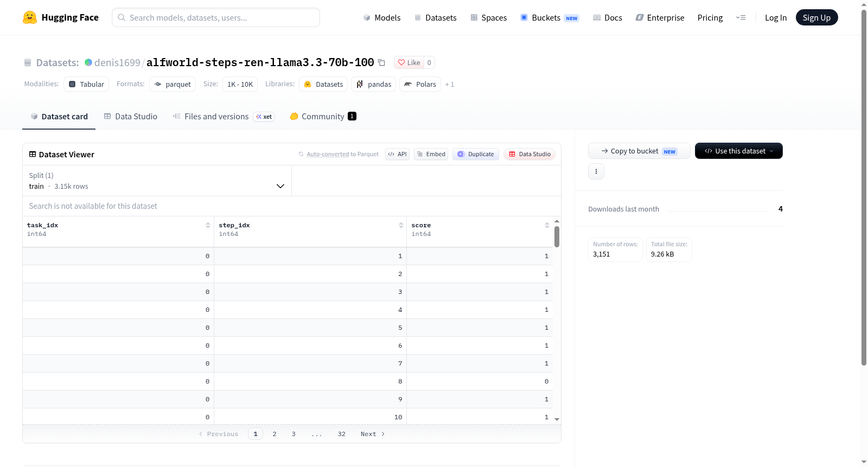This screenshot has height=467, width=868.
Task: Click the Datasets library tag
Action: pyautogui.click(x=323, y=84)
